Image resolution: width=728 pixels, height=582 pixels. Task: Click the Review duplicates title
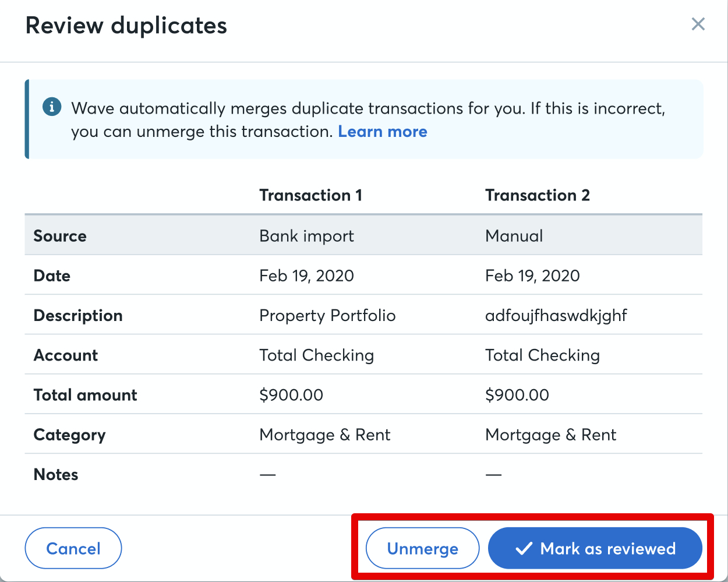[x=126, y=26]
